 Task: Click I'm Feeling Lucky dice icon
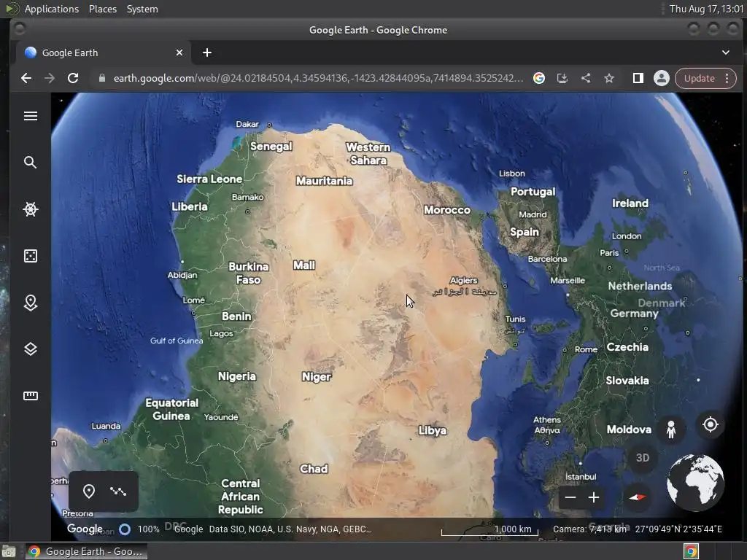(x=31, y=256)
